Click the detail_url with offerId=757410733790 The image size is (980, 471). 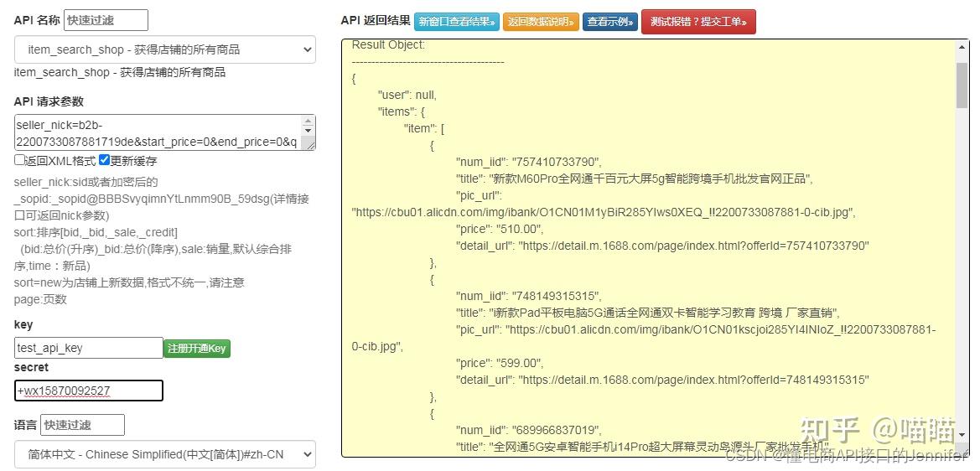click(694, 246)
